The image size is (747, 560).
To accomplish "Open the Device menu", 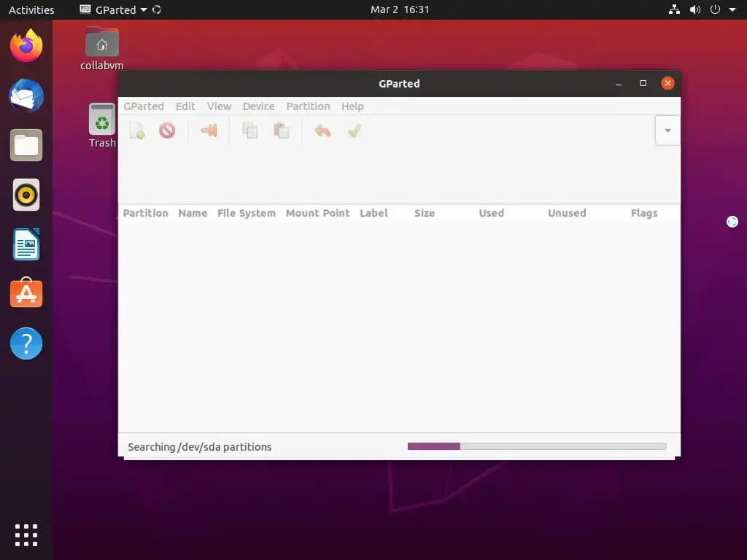I will tap(259, 106).
